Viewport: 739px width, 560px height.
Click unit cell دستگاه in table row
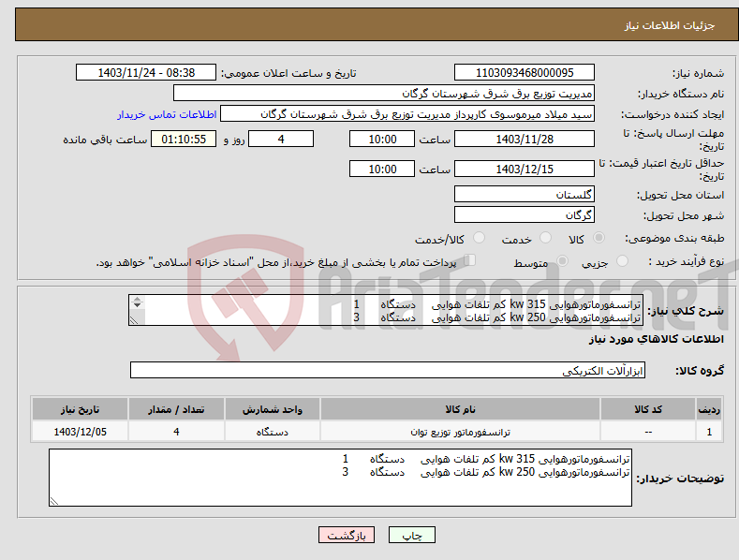(x=273, y=432)
